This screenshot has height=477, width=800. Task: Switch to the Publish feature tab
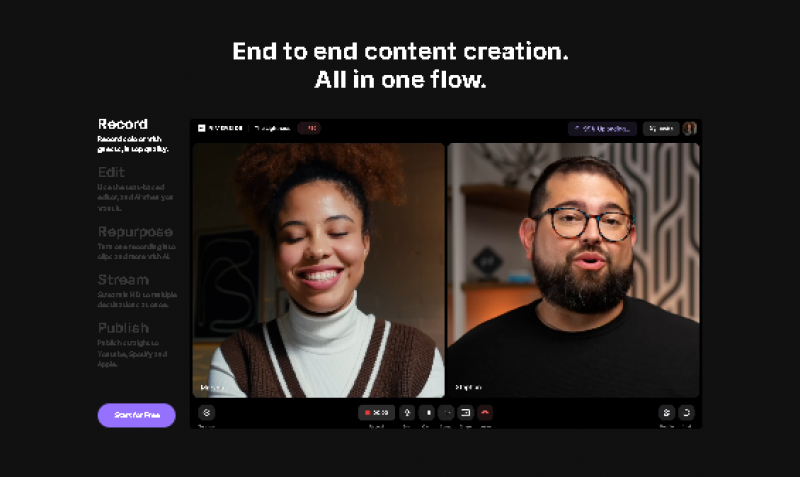point(123,328)
